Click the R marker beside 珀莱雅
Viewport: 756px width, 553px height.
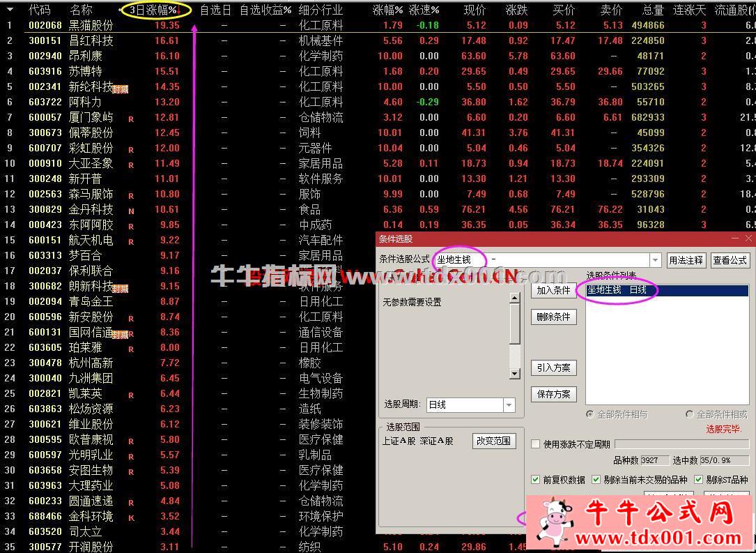click(x=131, y=349)
